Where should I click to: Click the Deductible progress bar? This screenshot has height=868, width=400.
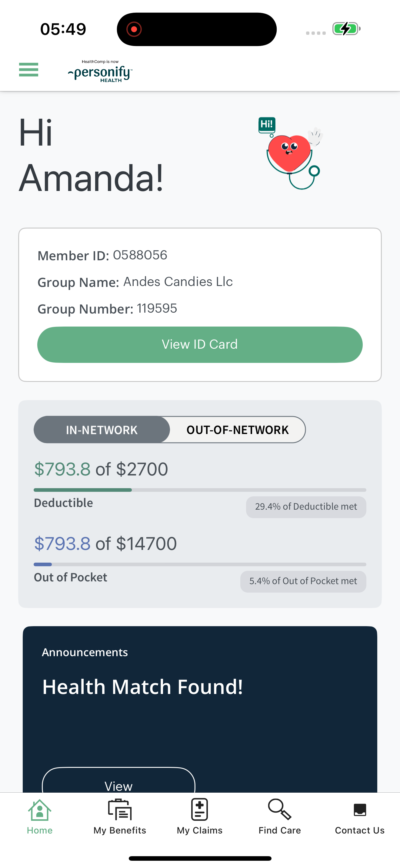[x=200, y=490]
